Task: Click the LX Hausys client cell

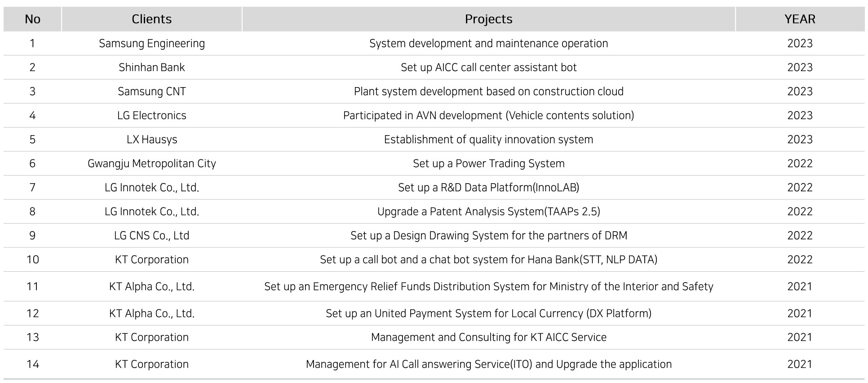Action: [x=151, y=140]
